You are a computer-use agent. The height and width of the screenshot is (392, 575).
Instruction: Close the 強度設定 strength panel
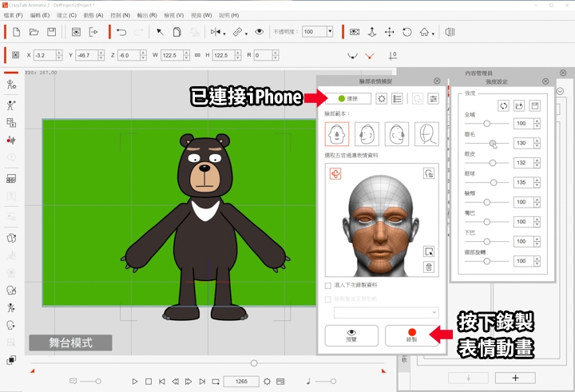pos(545,81)
